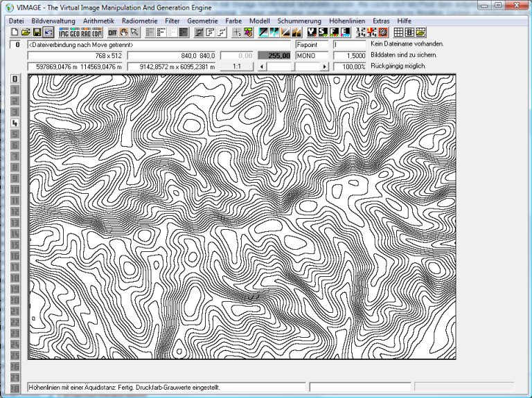This screenshot has width=532, height=398.
Task: Click the IMG toolbar icon
Action: click(x=64, y=33)
